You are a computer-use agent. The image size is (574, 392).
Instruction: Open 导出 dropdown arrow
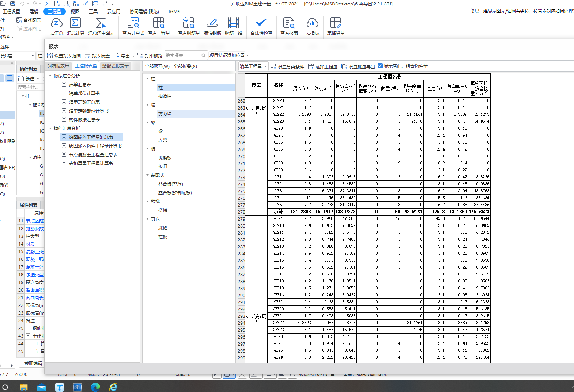click(x=133, y=56)
